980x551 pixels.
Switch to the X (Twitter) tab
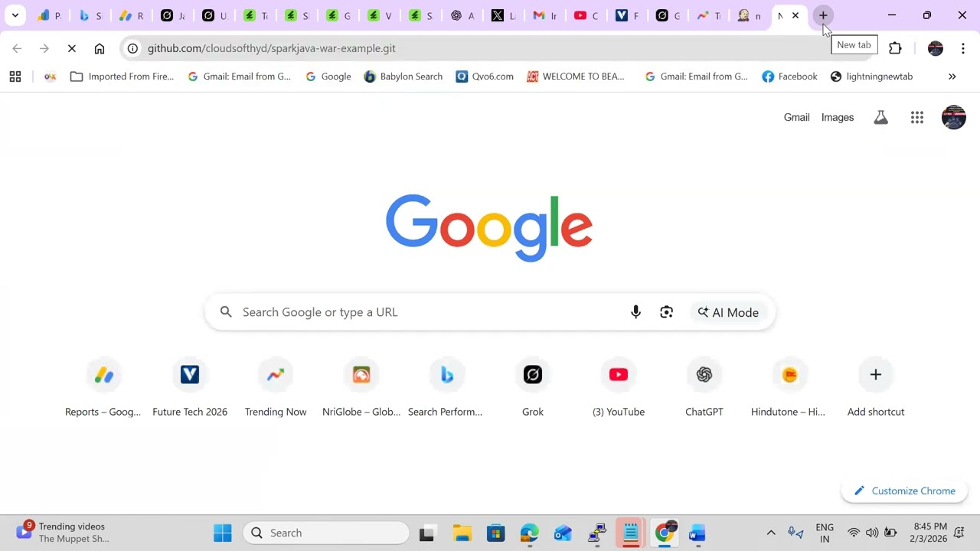point(503,15)
